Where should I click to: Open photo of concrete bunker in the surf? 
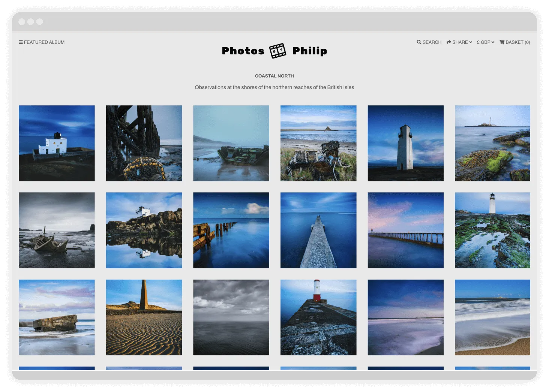[x=57, y=317]
